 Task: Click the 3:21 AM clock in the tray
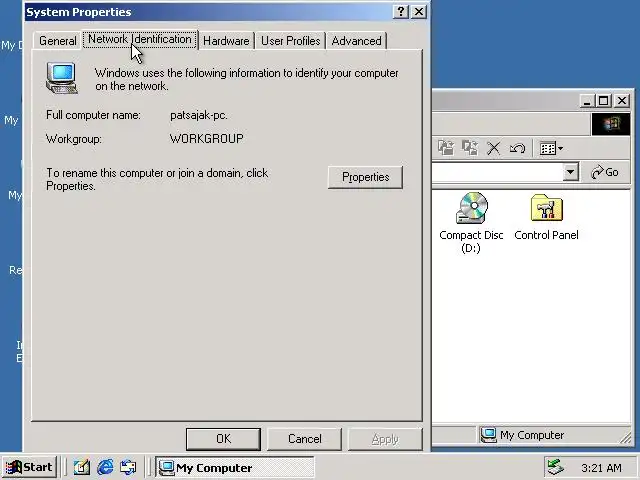coord(601,468)
